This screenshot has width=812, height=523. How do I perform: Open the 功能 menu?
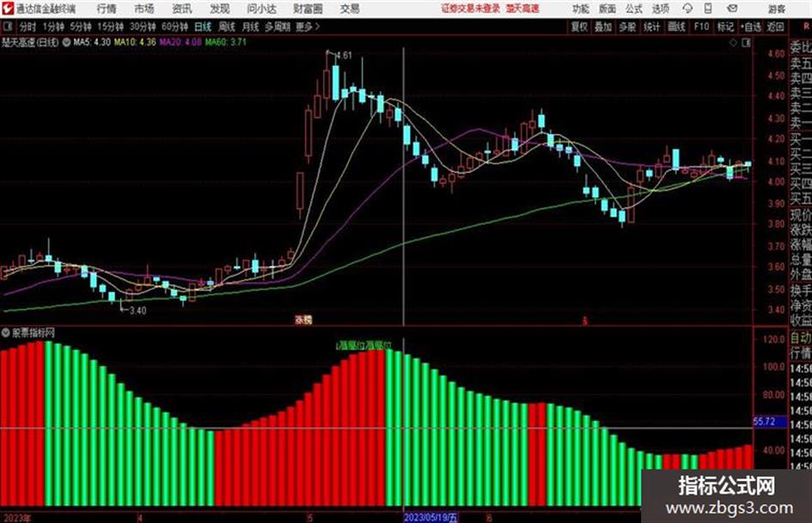581,9
